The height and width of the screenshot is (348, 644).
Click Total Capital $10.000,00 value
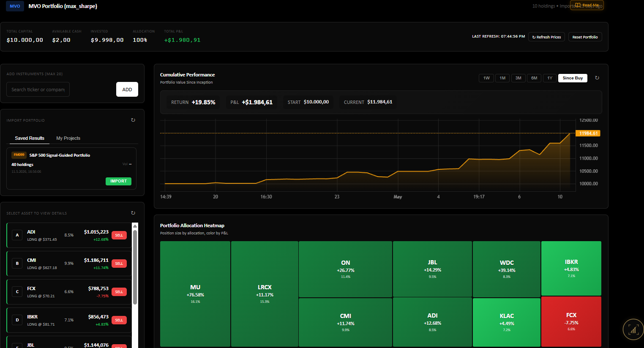coord(25,40)
